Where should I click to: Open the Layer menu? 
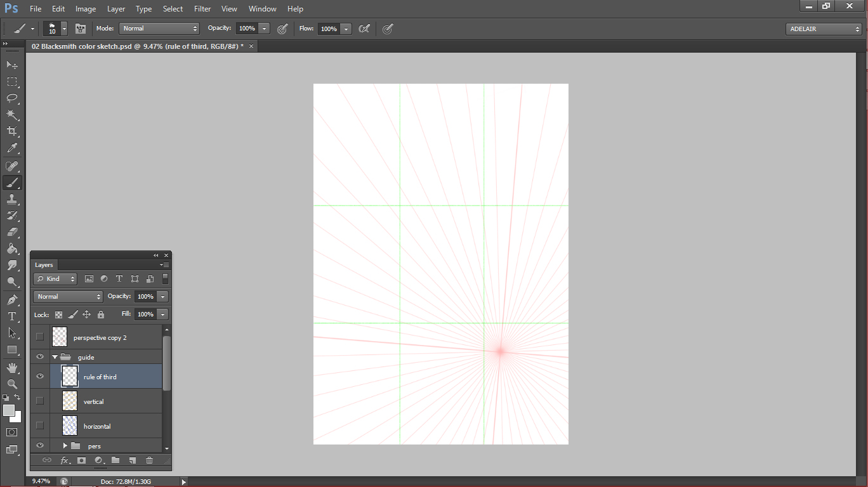click(116, 9)
